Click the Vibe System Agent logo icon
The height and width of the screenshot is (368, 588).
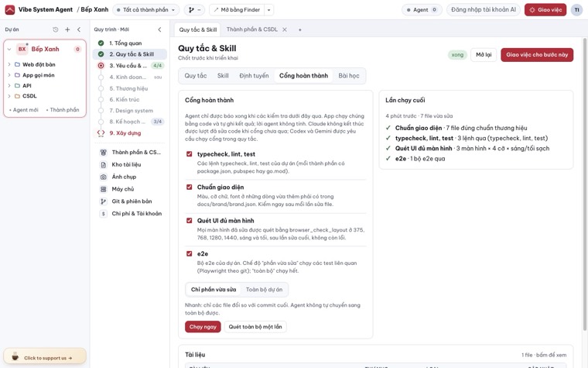click(x=10, y=10)
